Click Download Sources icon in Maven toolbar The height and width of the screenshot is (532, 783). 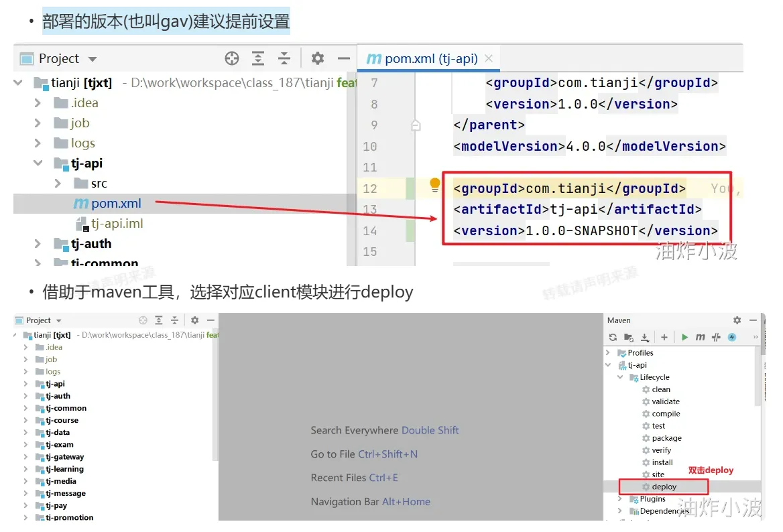645,338
